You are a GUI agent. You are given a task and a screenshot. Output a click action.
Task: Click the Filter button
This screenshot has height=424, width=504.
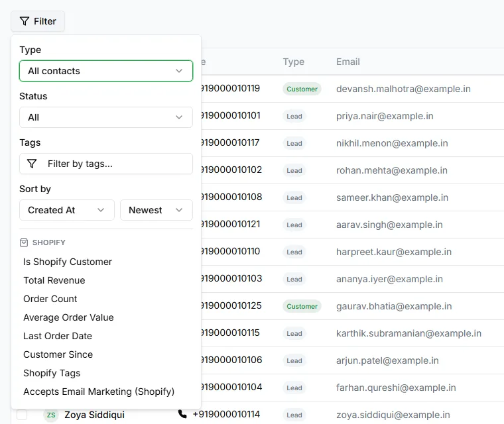pos(38,21)
